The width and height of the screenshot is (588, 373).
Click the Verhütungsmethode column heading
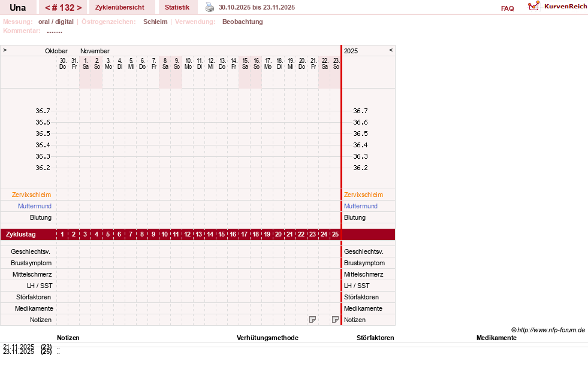click(x=267, y=338)
